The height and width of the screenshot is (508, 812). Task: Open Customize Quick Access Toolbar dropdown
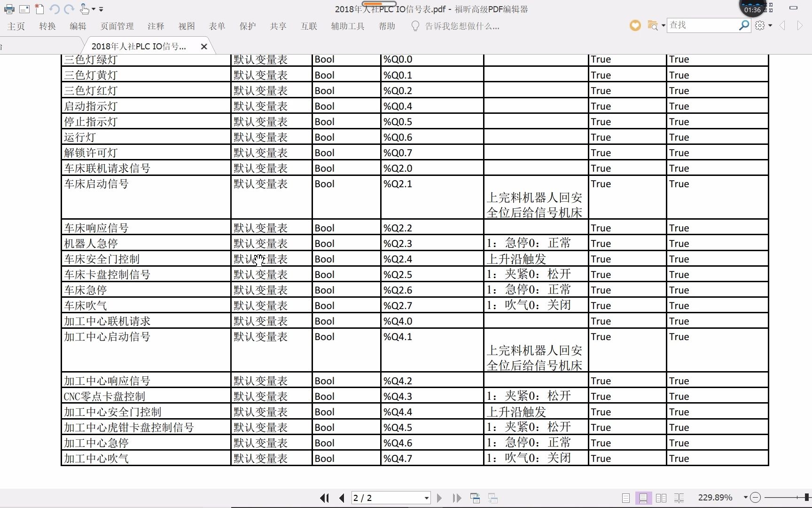point(101,9)
